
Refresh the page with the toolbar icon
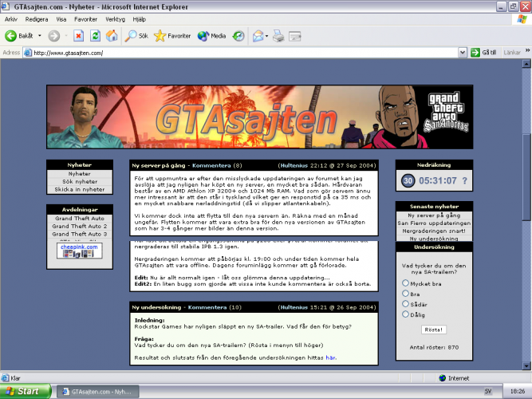tap(95, 36)
